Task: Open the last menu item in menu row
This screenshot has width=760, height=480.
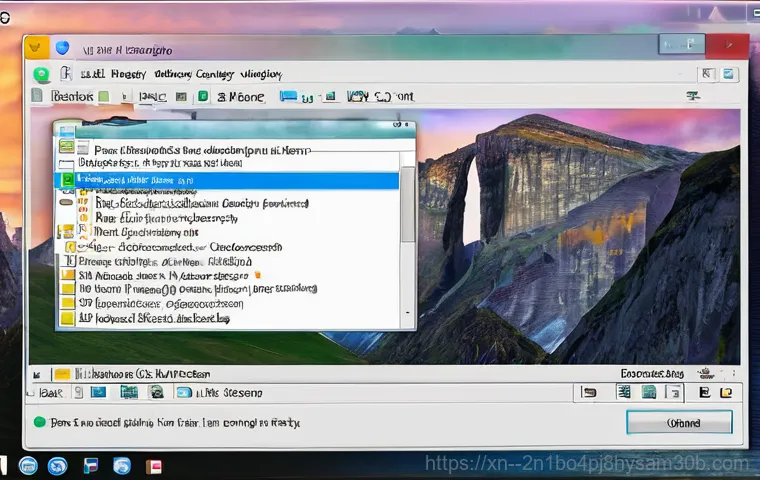Action: pos(258,74)
